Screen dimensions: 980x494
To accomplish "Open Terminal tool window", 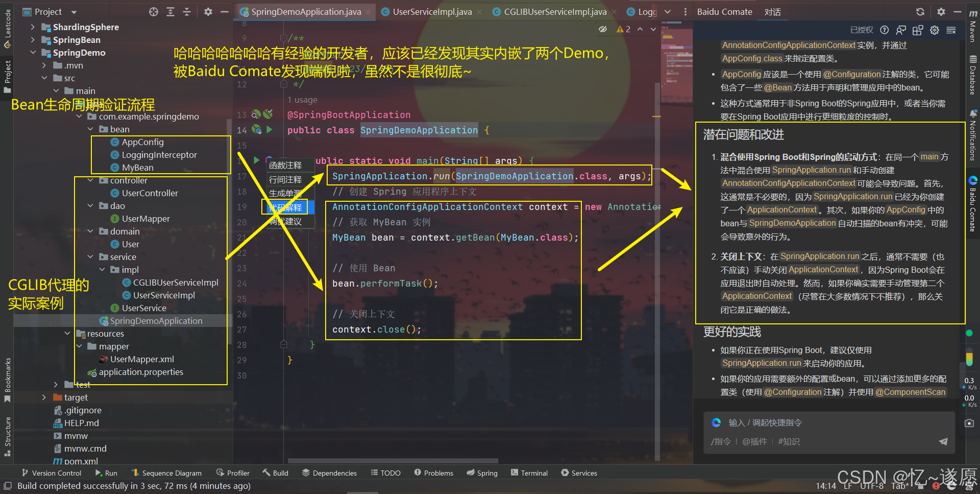I will pos(529,473).
